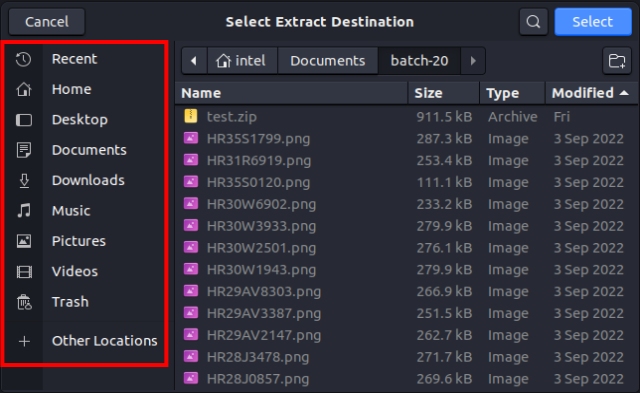Image resolution: width=640 pixels, height=393 pixels.
Task: Click the left path-bar back arrow
Action: coord(194,61)
